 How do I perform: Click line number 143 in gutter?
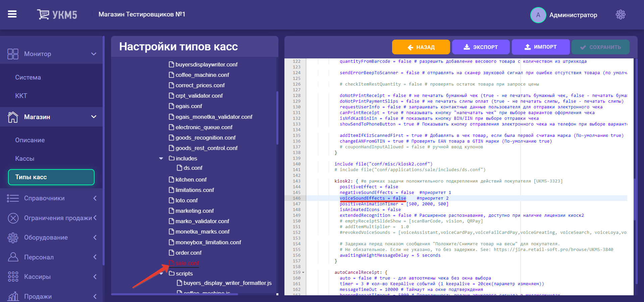297,181
